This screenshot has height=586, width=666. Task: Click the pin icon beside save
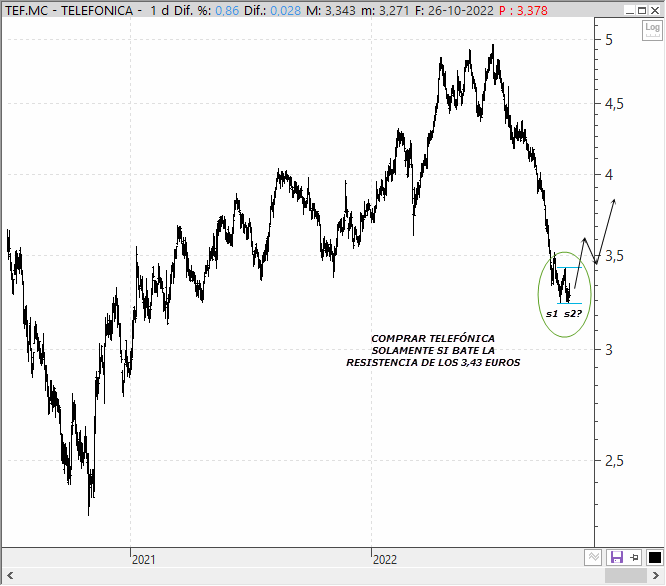[x=635, y=557]
